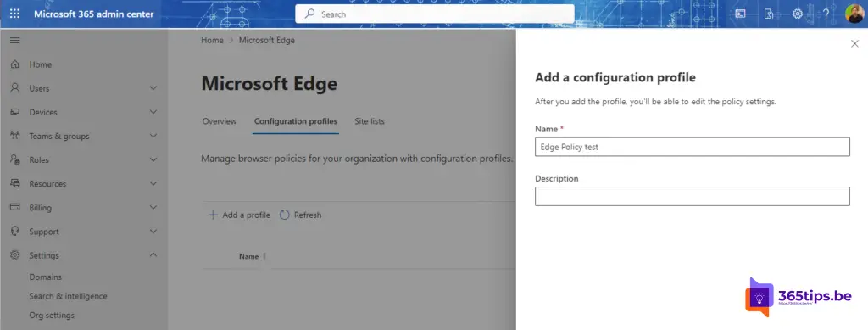Open the app launcher waffle icon
The height and width of the screenshot is (330, 868).
pyautogui.click(x=15, y=14)
